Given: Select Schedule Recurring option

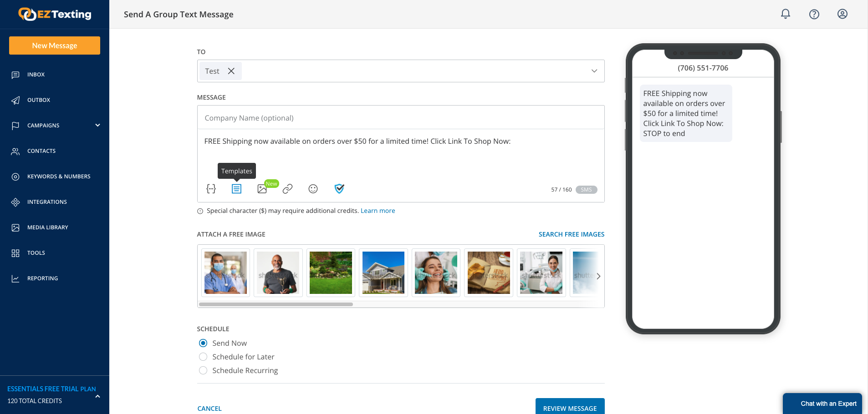Looking at the screenshot, I should pyautogui.click(x=203, y=370).
